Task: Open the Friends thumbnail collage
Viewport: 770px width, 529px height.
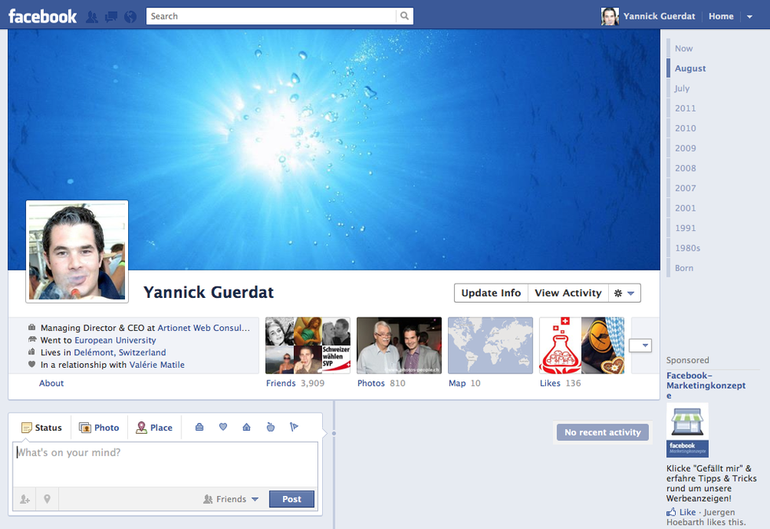Action: (x=308, y=345)
